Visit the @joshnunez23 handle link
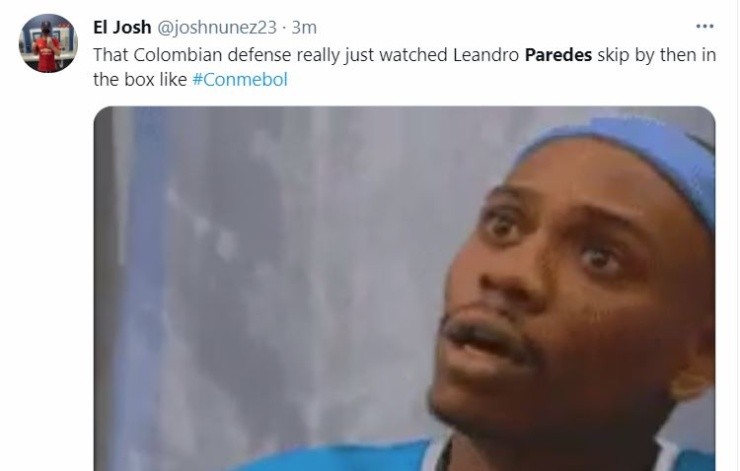This screenshot has height=471, width=740. click(x=217, y=27)
